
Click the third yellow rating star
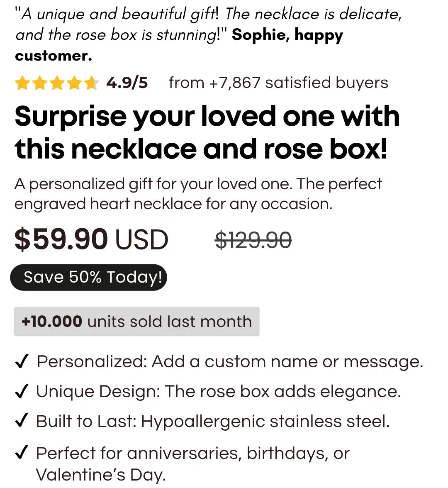coord(57,83)
